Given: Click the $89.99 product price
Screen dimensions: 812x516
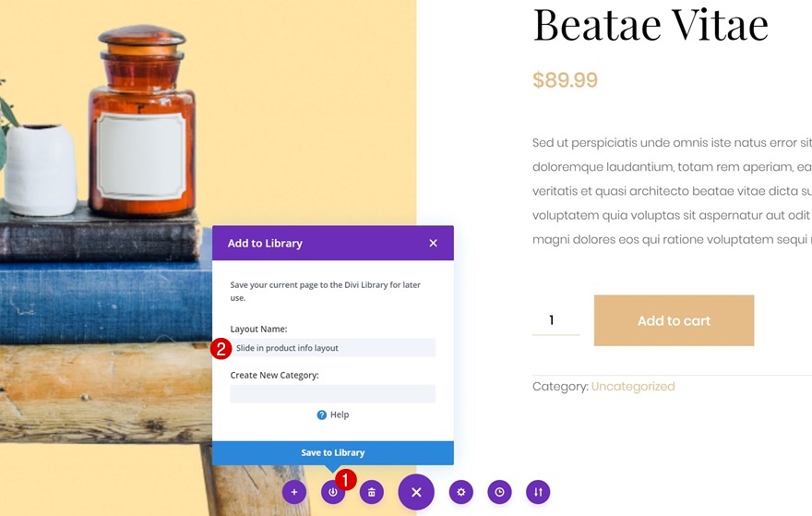Looking at the screenshot, I should tap(565, 80).
